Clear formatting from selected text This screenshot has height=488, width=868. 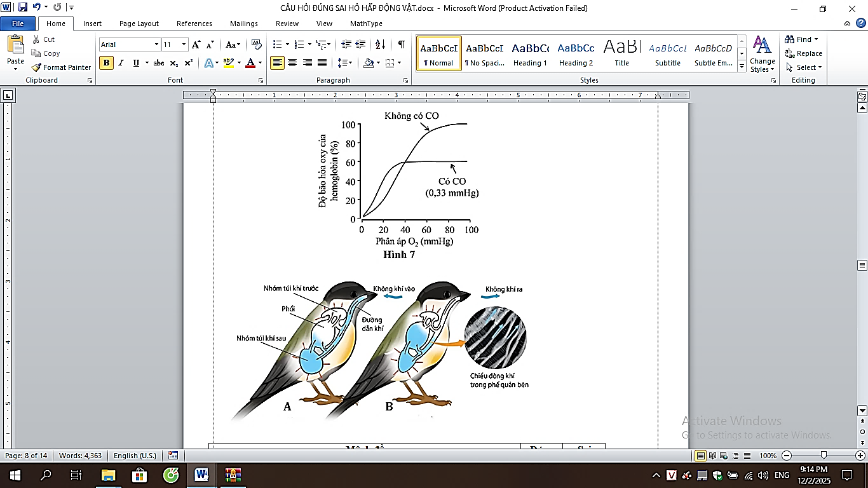click(257, 44)
